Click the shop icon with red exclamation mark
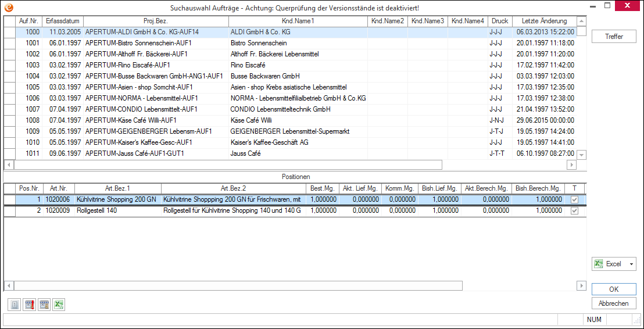The height and width of the screenshot is (329, 644). point(30,305)
